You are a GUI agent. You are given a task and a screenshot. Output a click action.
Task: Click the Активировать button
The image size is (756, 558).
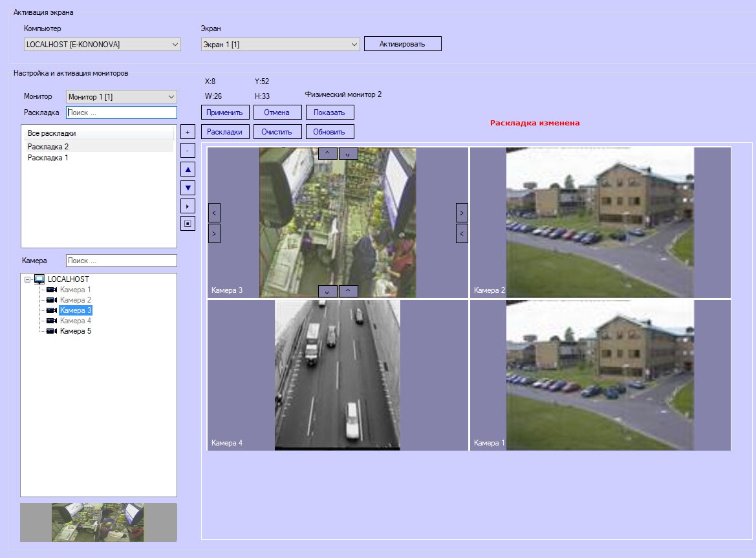click(402, 44)
